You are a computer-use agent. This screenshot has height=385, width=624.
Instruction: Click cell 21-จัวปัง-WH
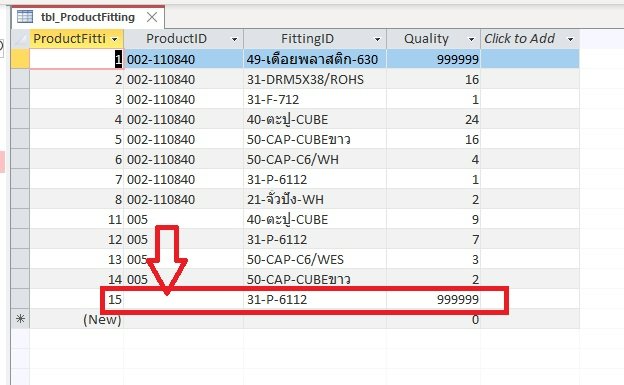pos(315,199)
